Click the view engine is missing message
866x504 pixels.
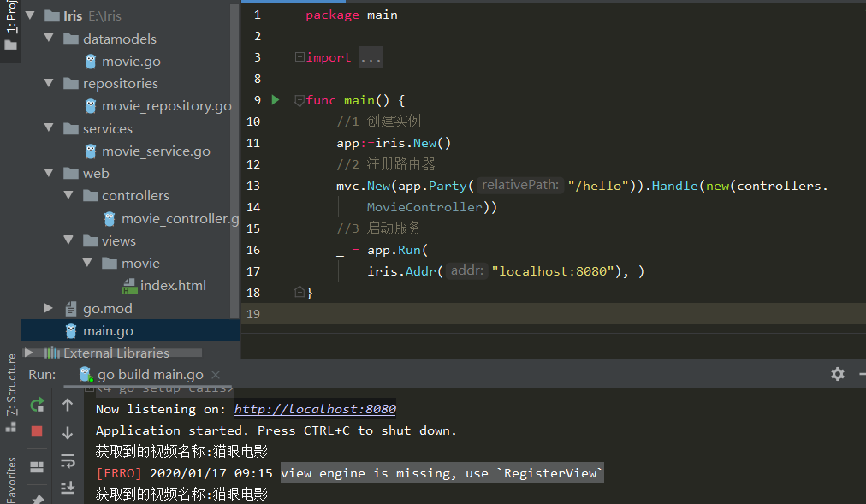tap(442, 473)
